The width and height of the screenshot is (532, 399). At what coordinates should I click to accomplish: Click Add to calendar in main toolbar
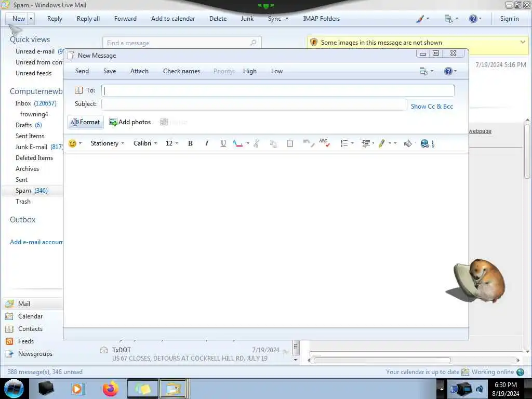pyautogui.click(x=173, y=19)
